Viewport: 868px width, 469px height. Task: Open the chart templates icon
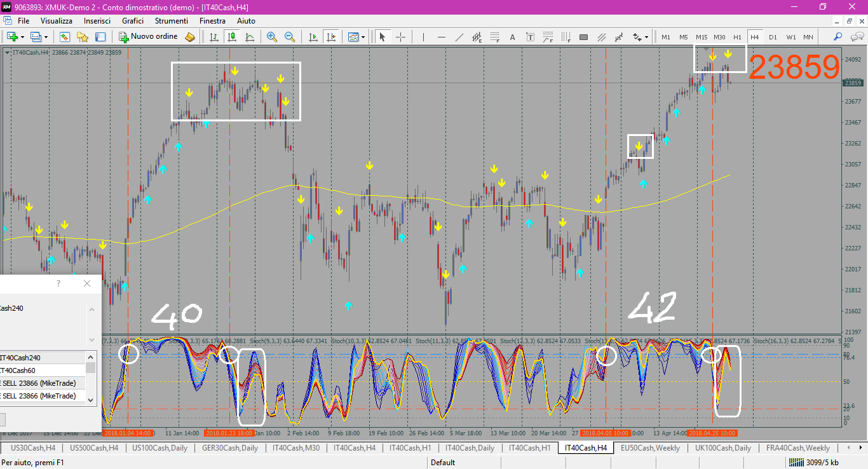353,37
